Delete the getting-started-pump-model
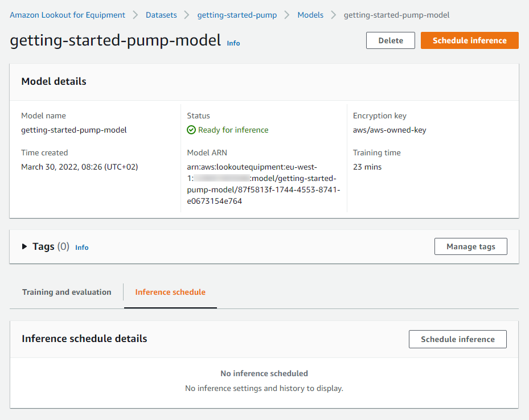529x420 pixels. [x=391, y=40]
